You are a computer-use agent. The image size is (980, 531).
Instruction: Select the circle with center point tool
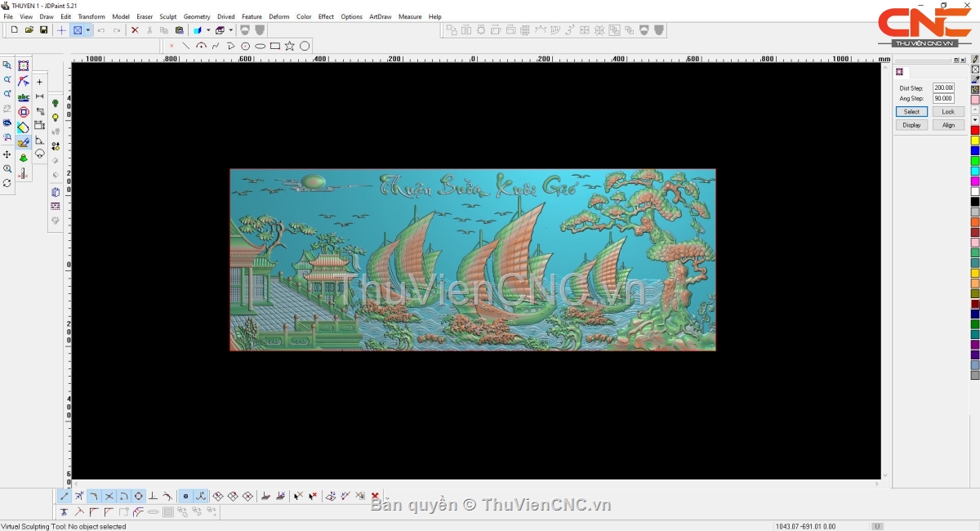(245, 46)
